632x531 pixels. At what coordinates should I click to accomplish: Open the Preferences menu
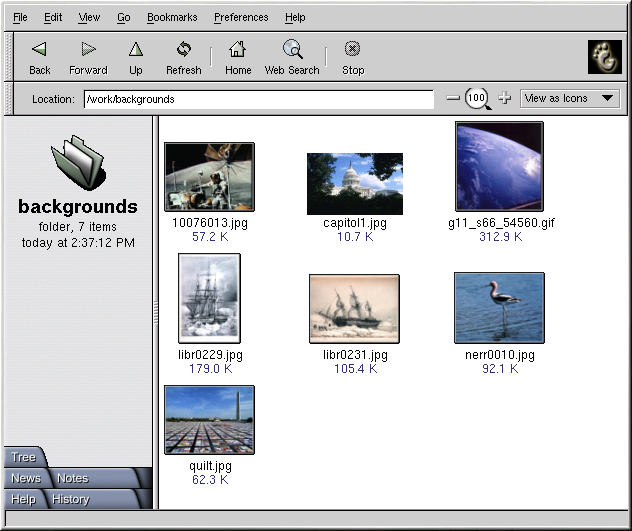[x=241, y=17]
